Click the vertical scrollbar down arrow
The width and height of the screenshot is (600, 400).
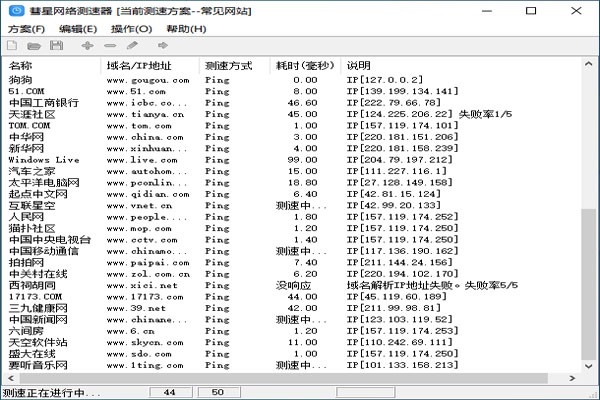click(589, 366)
